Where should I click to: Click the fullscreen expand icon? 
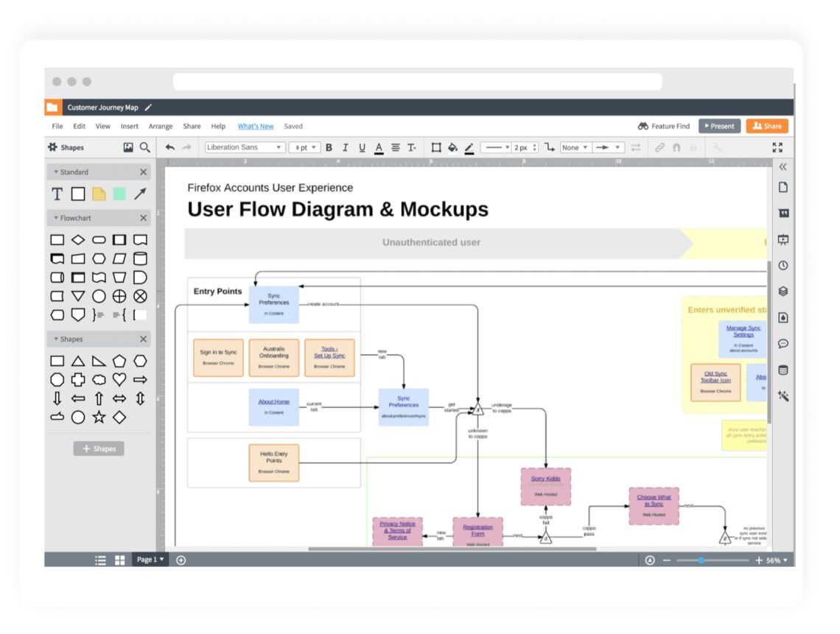[777, 147]
